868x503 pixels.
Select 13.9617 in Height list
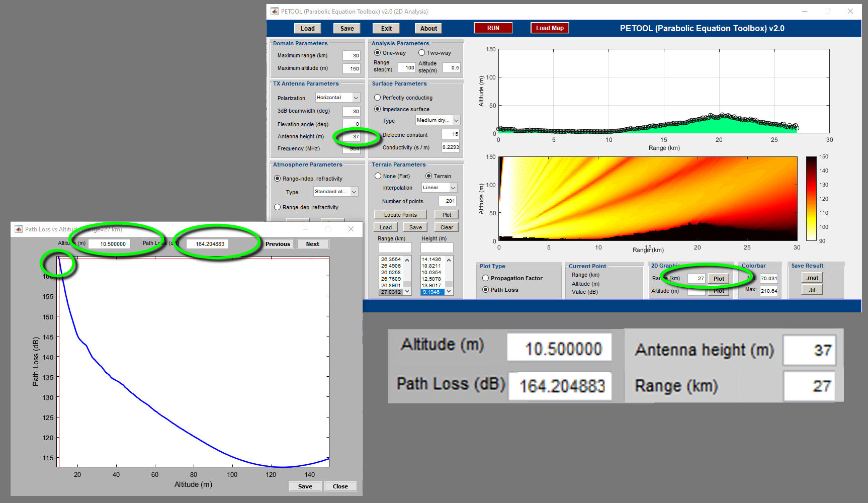click(432, 285)
